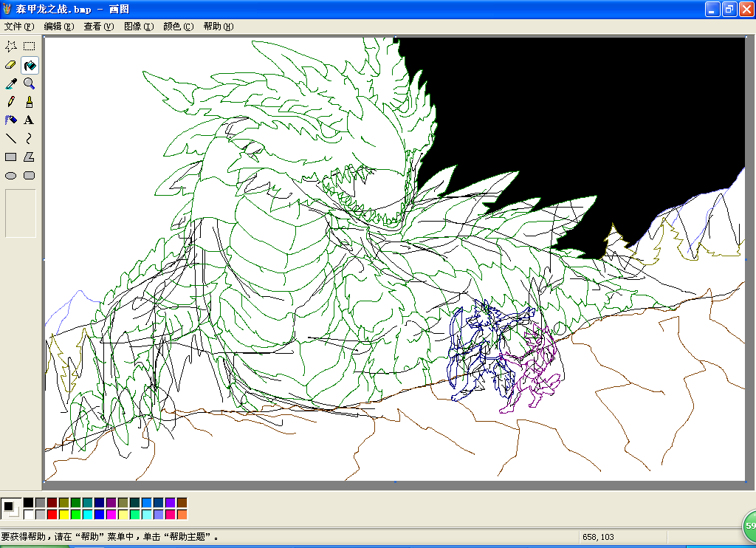Pick the brown color swatch
The image size is (756, 548).
click(x=182, y=503)
